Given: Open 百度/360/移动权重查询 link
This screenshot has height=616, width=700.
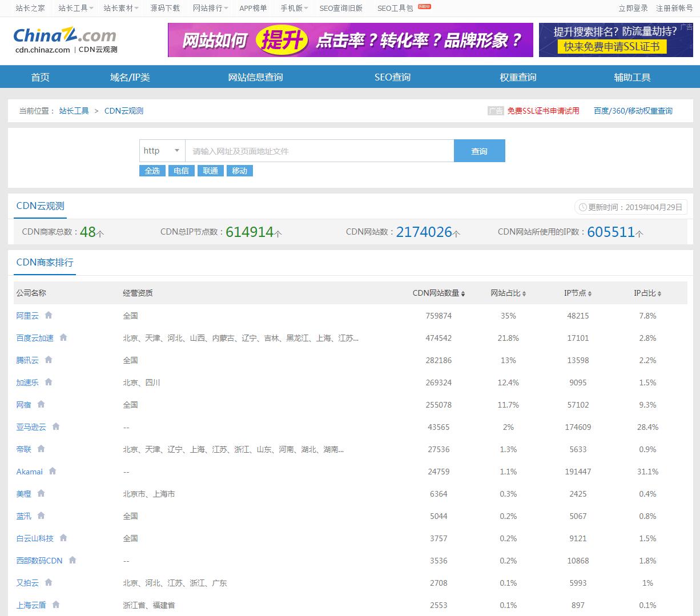Looking at the screenshot, I should (633, 111).
